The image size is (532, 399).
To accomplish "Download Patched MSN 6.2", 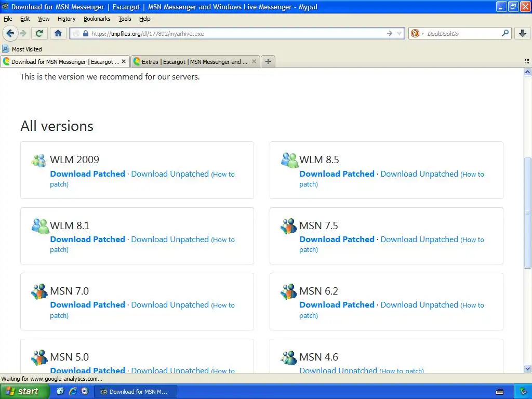I will click(x=337, y=304).
